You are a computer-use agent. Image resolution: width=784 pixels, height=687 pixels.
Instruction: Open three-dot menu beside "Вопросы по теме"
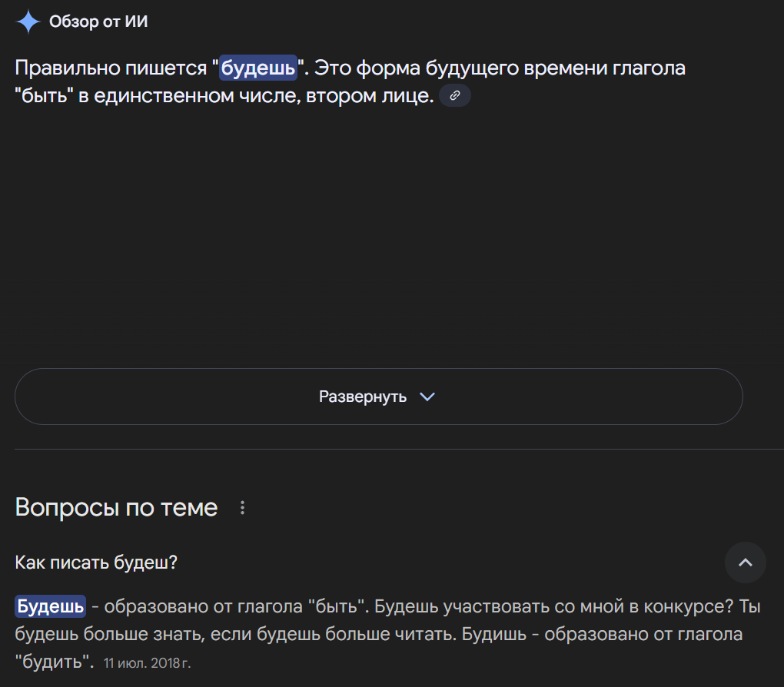243,508
